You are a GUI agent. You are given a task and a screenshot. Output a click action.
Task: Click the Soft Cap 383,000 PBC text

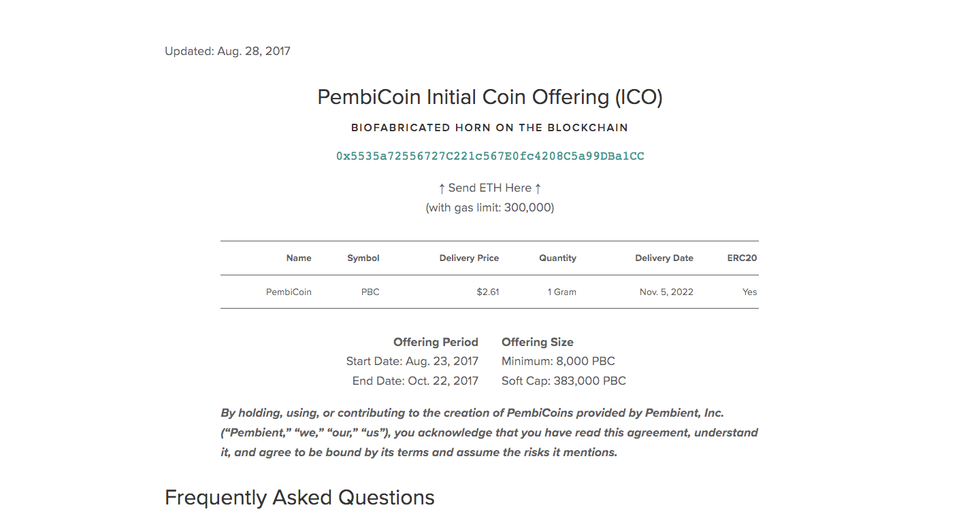(563, 381)
